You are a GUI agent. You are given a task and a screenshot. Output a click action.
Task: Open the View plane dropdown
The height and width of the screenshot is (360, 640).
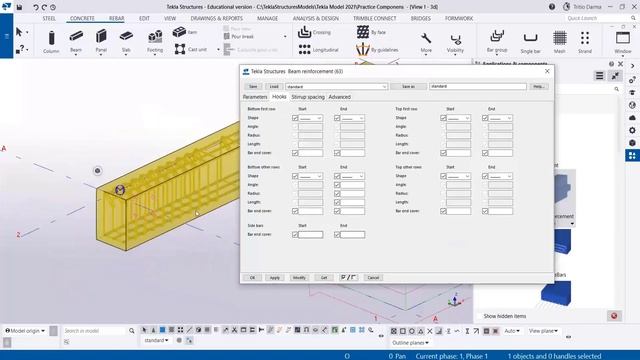coord(543,331)
